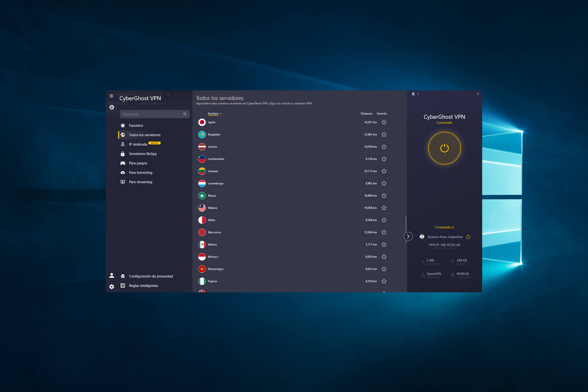Image resolution: width=588 pixels, height=392 pixels.
Task: Choose the Mónaco server name
Action: point(213,257)
